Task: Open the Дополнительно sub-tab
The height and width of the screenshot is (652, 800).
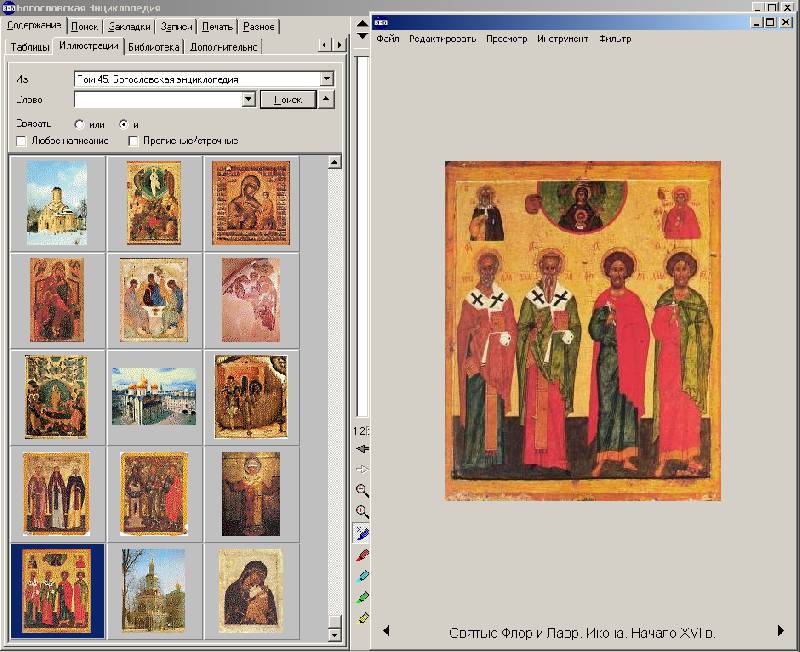Action: [x=223, y=47]
